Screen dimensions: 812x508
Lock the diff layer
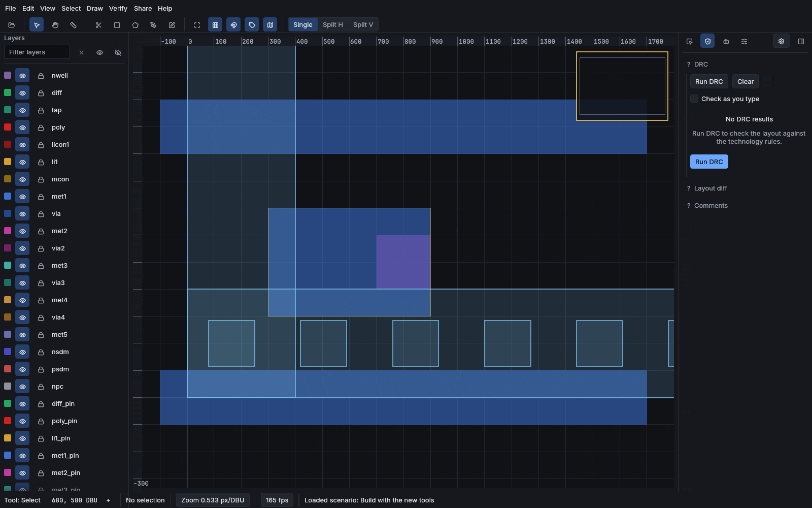tap(41, 93)
